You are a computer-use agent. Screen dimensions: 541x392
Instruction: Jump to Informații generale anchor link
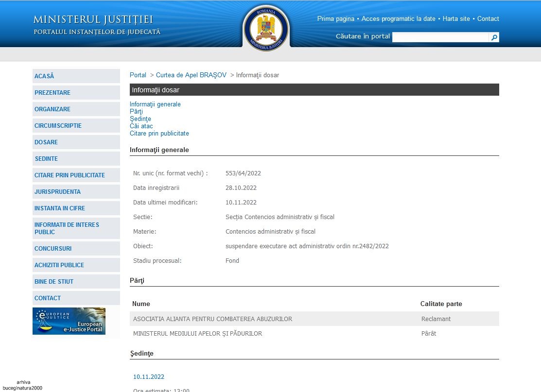tap(155, 104)
